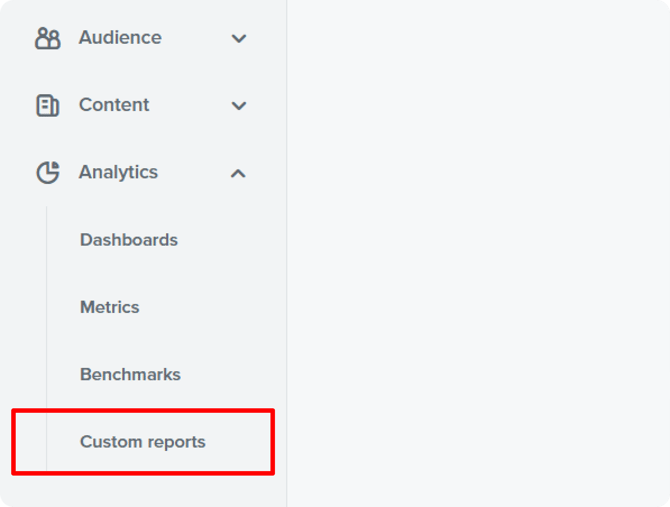This screenshot has width=670, height=507.
Task: Expand the Content section chevron
Action: pos(238,106)
